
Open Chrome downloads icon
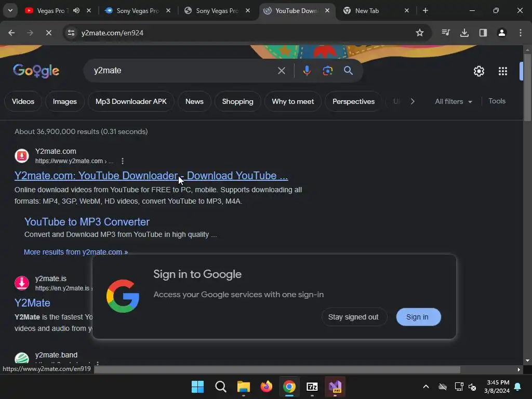tap(464, 33)
